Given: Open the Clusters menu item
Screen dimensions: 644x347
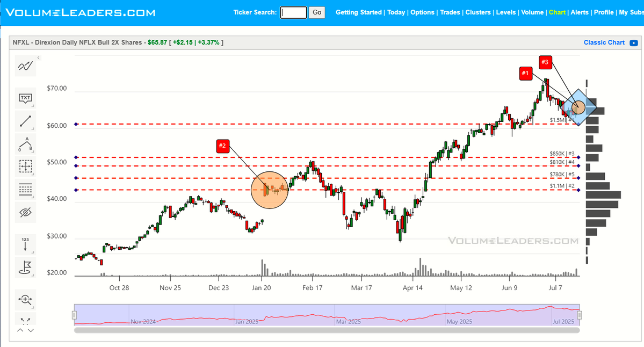Looking at the screenshot, I should point(477,12).
